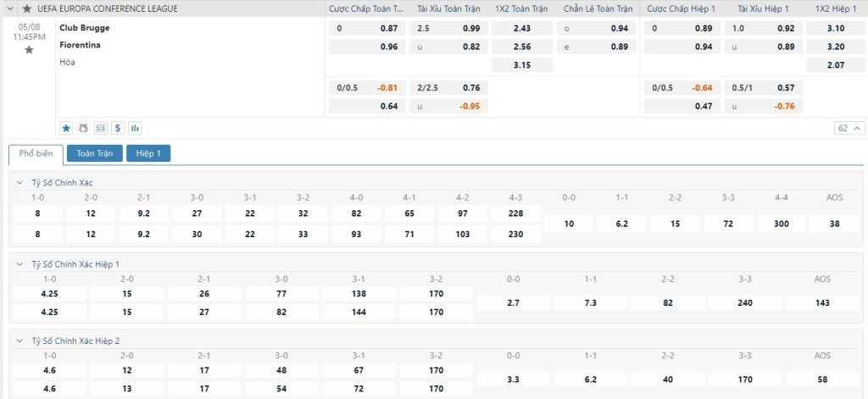Select the Phổ biến tab
868x399 pixels.
(x=36, y=153)
